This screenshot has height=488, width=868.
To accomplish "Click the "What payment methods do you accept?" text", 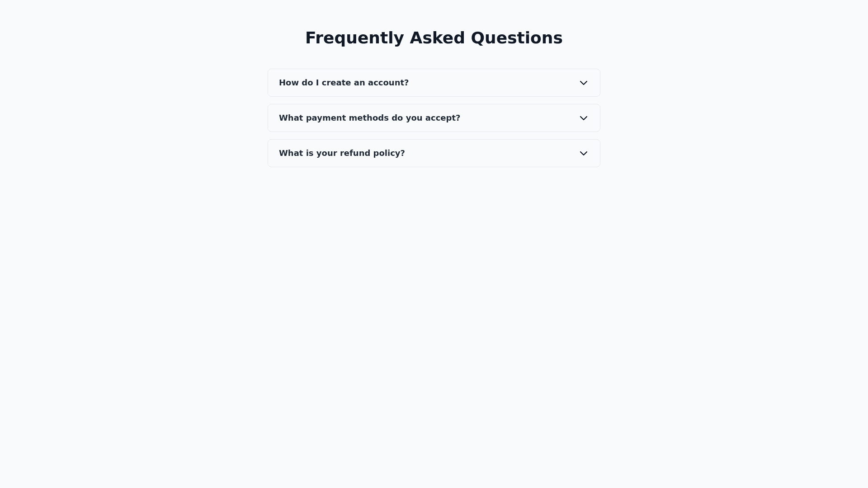I will pyautogui.click(x=369, y=118).
